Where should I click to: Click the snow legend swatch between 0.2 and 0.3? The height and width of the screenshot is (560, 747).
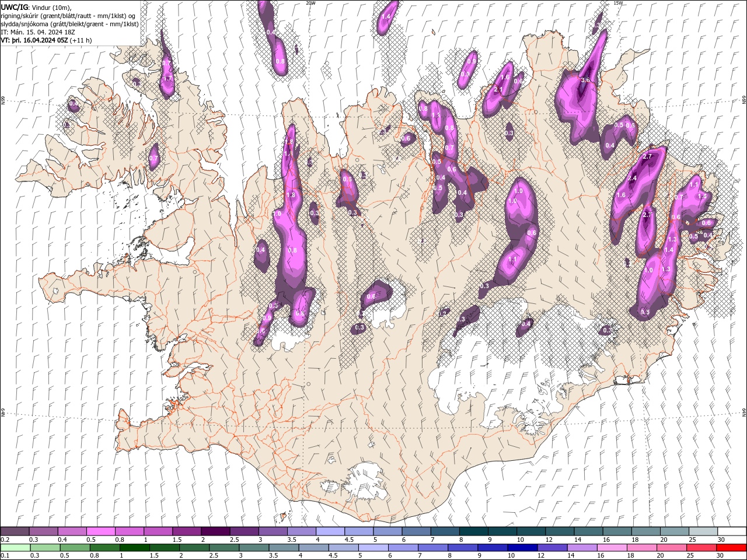click(15, 531)
